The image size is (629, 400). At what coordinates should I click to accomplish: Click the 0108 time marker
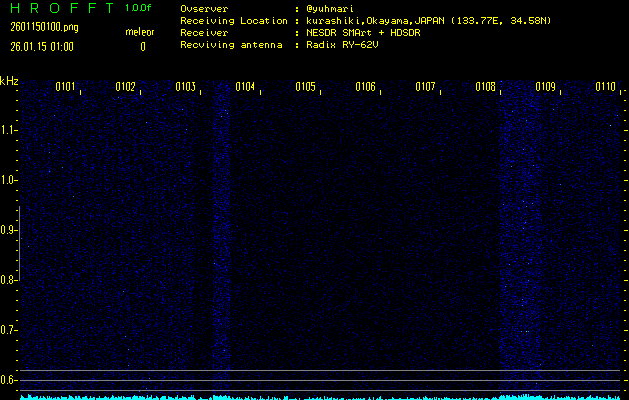[485, 87]
